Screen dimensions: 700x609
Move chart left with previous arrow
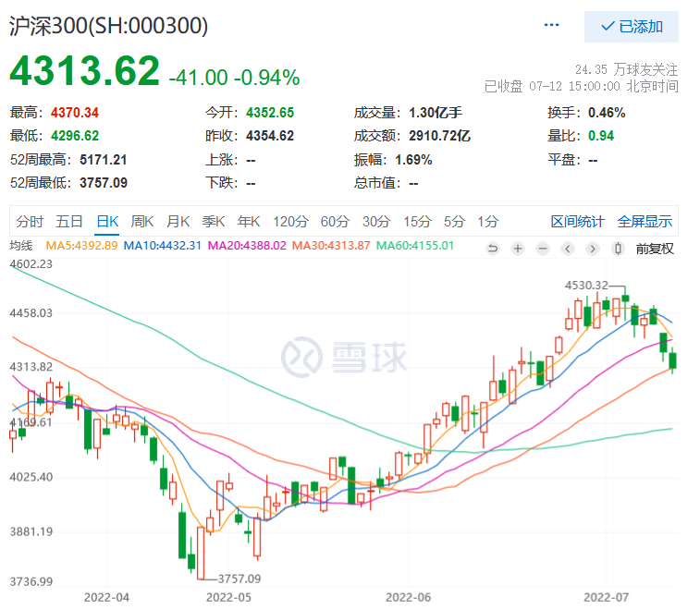[568, 249]
